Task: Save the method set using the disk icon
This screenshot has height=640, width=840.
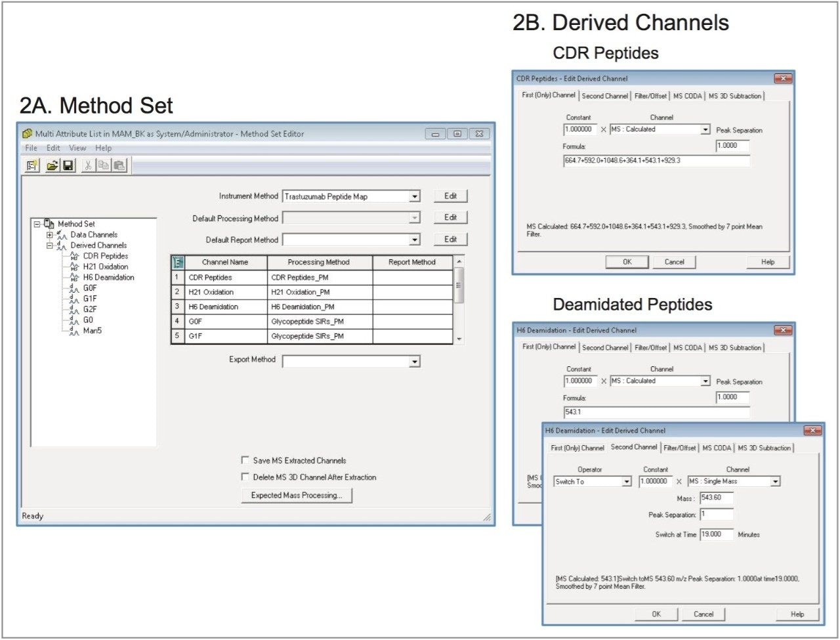Action: click(68, 165)
